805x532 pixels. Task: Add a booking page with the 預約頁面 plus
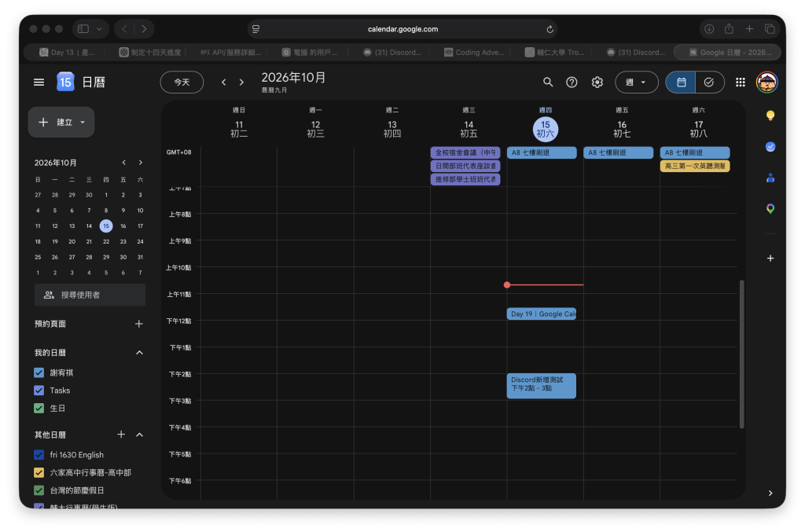pos(138,324)
